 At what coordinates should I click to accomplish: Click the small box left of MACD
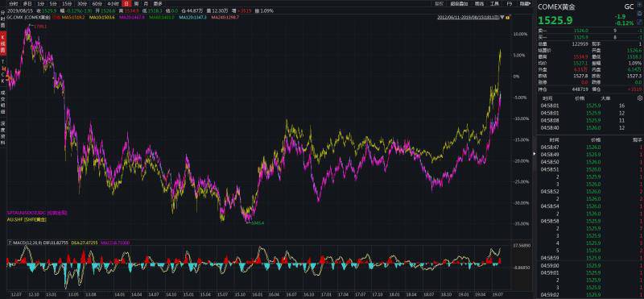click(9, 243)
